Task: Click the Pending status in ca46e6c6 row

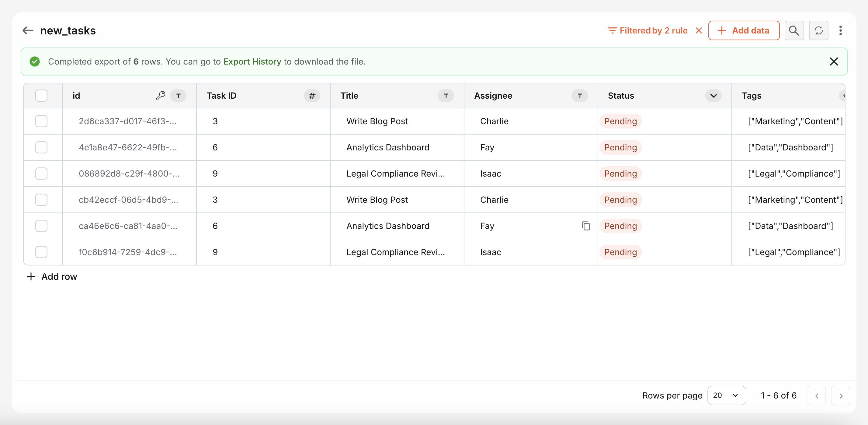Action: [x=620, y=226]
